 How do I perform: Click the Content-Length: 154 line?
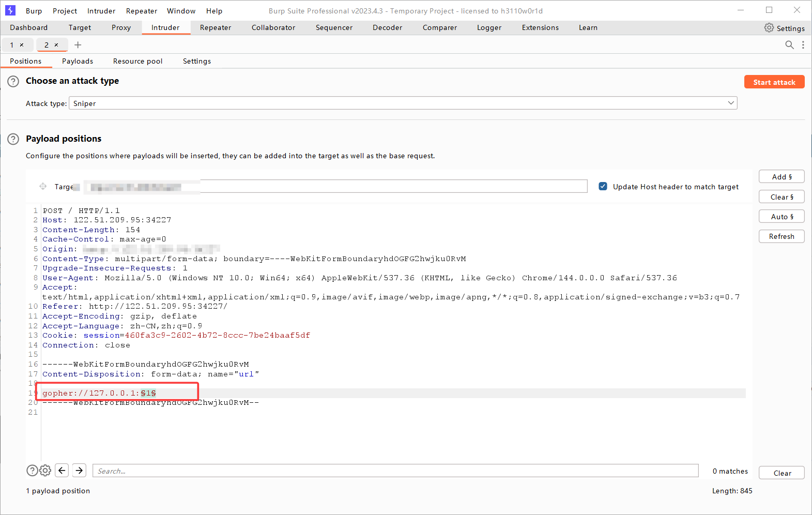pyautogui.click(x=91, y=230)
